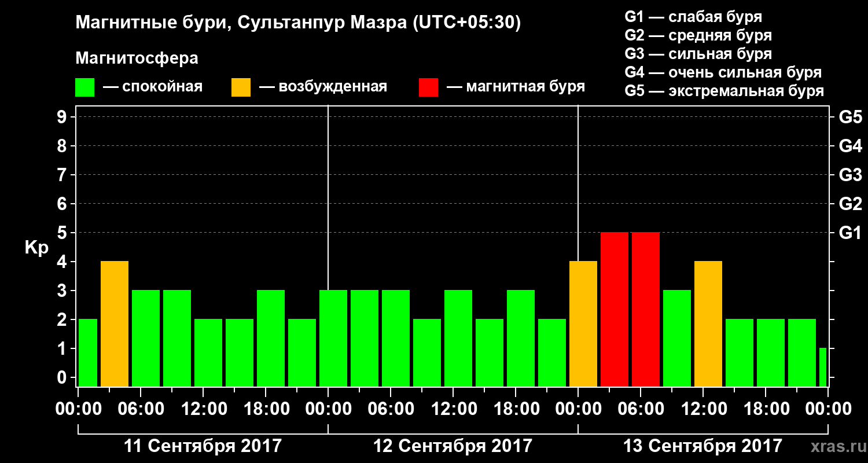Click the orange bar at 00:00 on 13 September
Image resolution: width=868 pixels, height=463 pixels.
click(583, 324)
